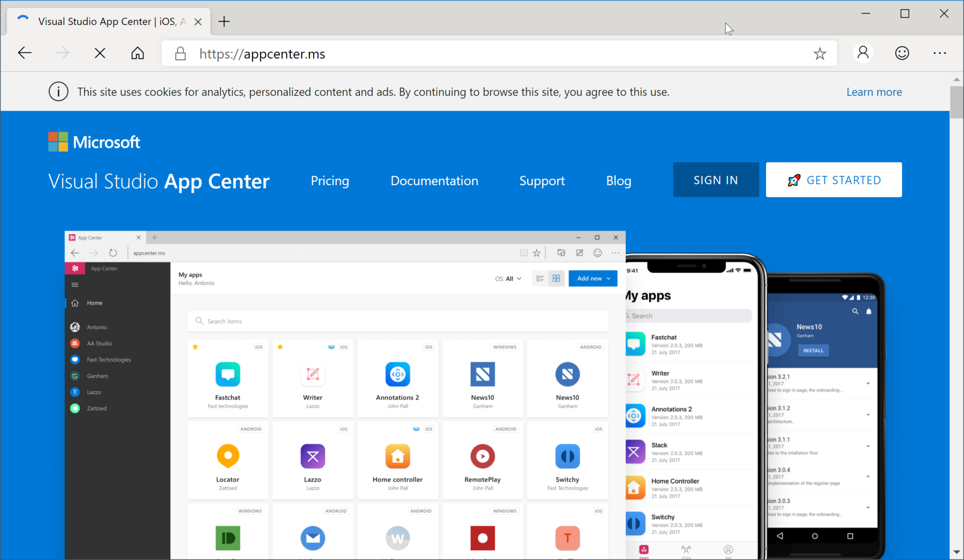964x560 pixels.
Task: Click the SIGN IN button
Action: (715, 180)
